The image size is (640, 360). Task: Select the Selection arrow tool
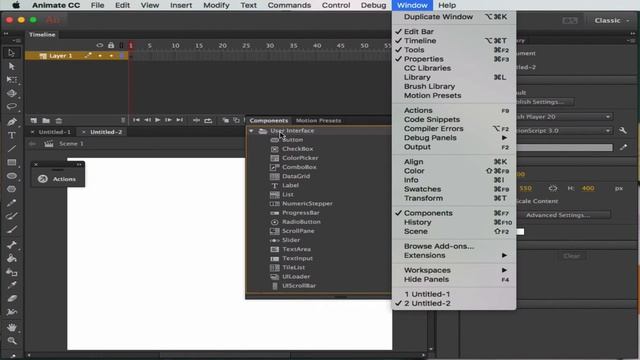tap(11, 53)
